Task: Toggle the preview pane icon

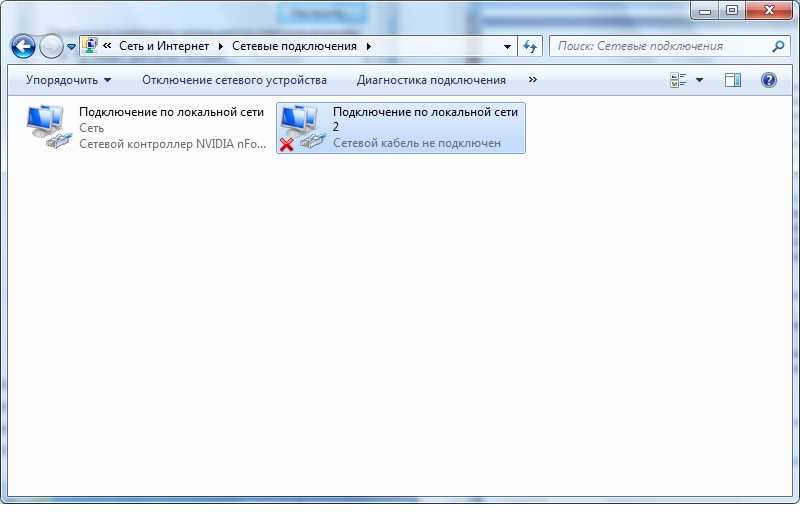Action: coord(733,80)
